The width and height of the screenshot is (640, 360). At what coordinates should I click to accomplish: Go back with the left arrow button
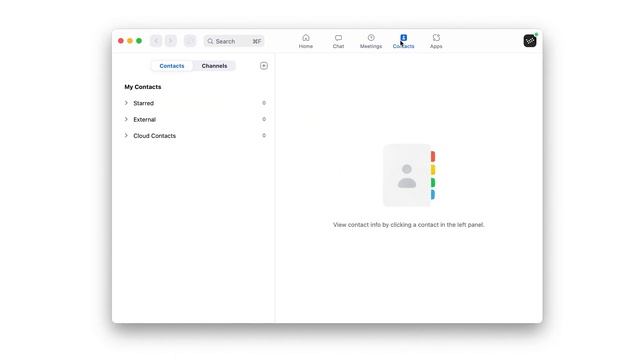[156, 41]
